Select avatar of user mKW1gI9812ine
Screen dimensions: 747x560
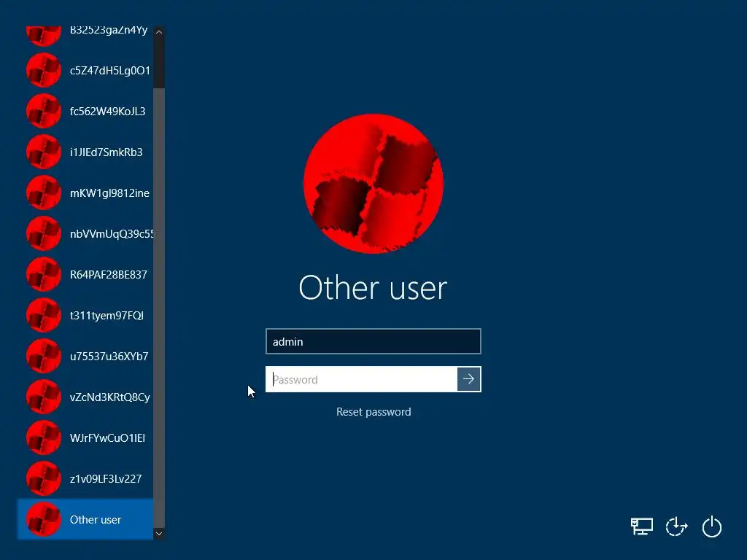(x=44, y=192)
